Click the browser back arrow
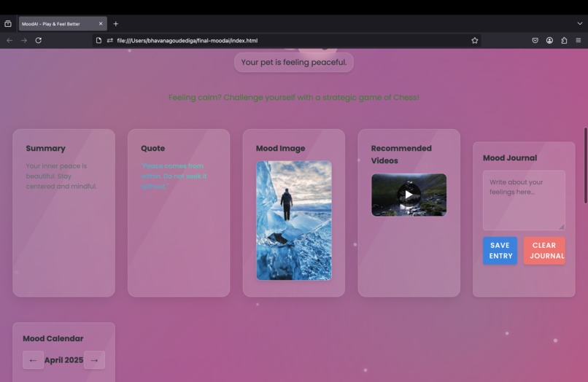The height and width of the screenshot is (382, 588). (x=9, y=41)
